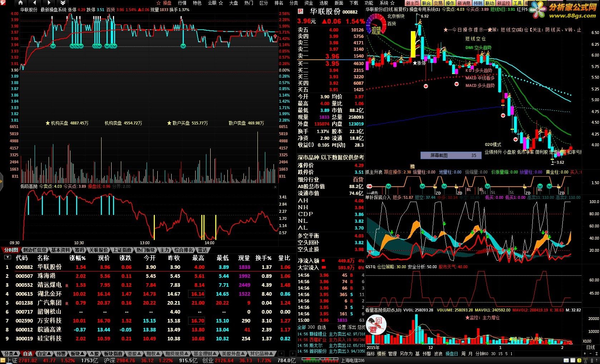Click the 全部 filter under trade list
This screenshot has width=600, height=364.
point(301,327)
